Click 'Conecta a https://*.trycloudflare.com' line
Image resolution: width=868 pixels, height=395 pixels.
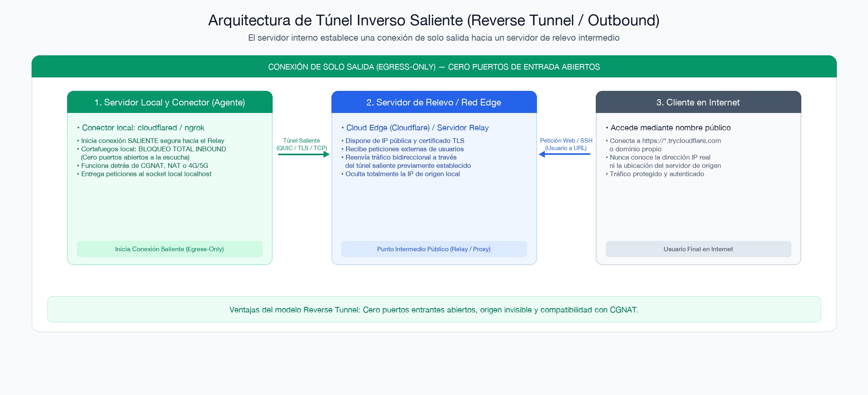click(663, 141)
